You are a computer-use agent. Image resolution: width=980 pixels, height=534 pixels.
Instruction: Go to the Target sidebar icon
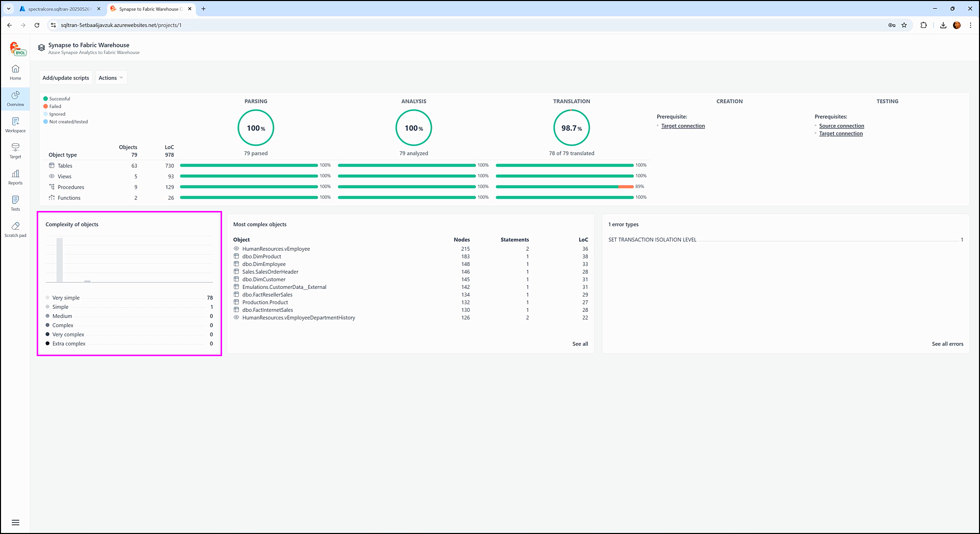[x=15, y=151]
